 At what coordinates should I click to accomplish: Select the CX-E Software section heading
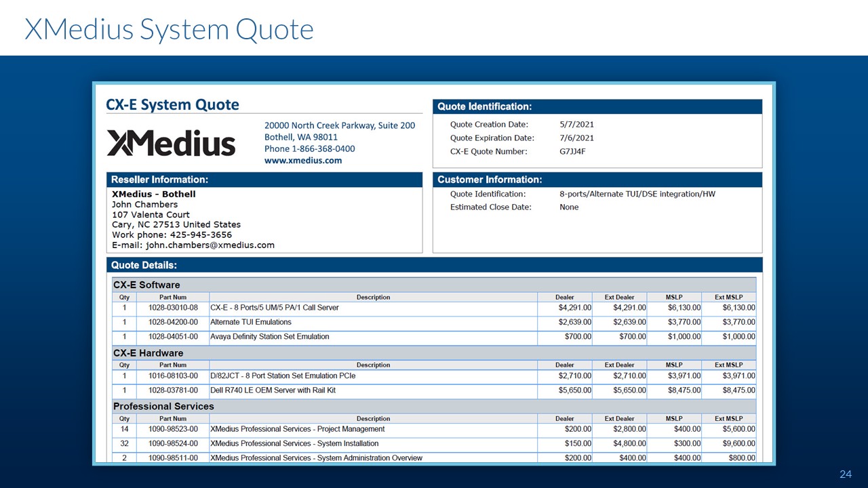click(146, 285)
